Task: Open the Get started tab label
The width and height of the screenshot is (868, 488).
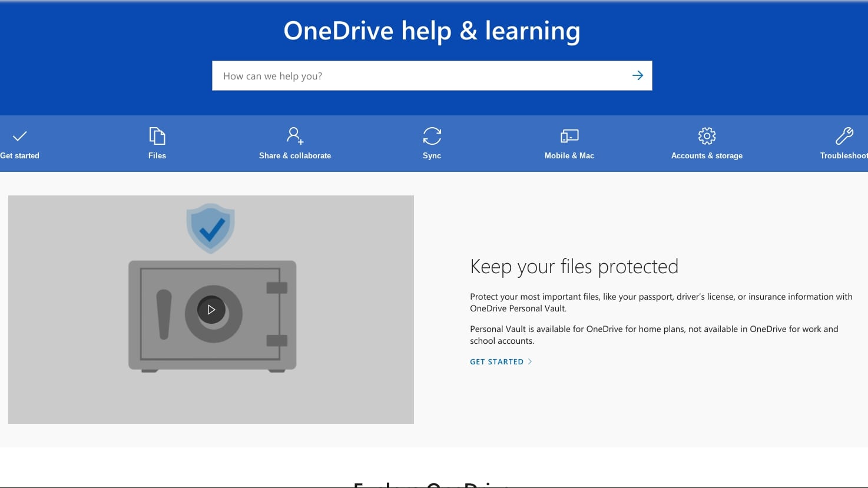Action: tap(19, 155)
